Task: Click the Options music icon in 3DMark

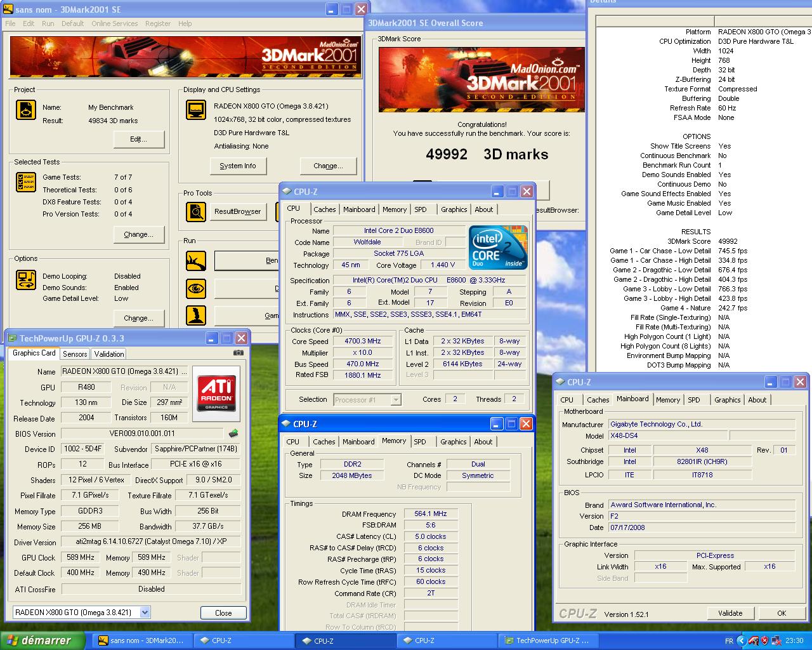Action: tap(26, 279)
